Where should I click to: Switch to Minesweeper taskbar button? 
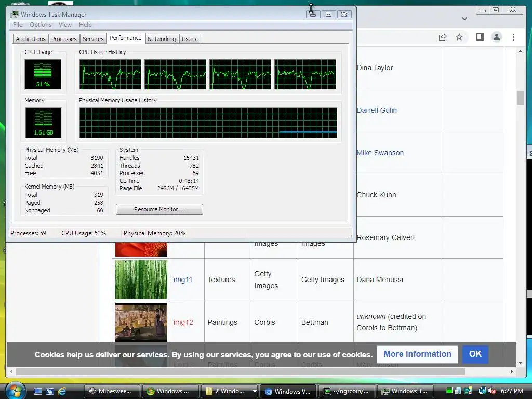coord(112,391)
